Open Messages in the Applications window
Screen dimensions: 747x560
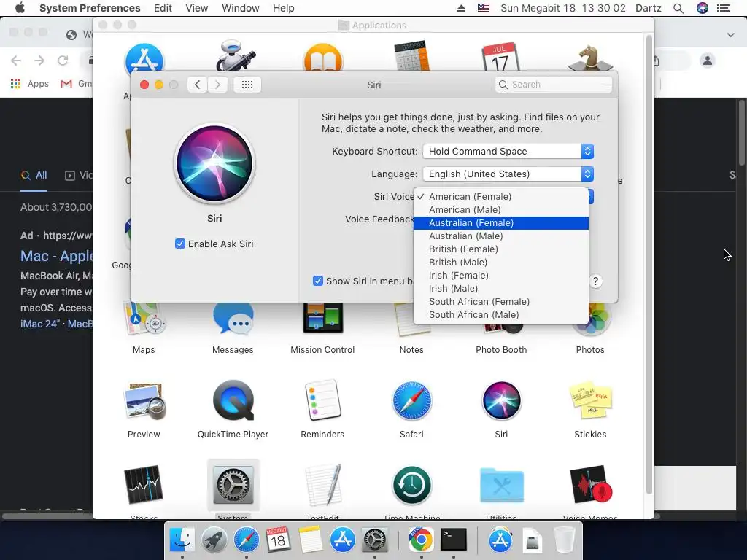[233, 319]
